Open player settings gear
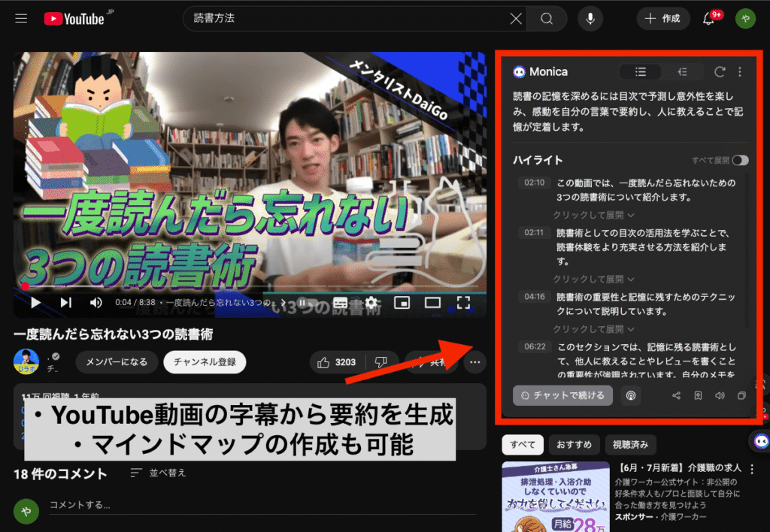The image size is (770, 532). 371,302
